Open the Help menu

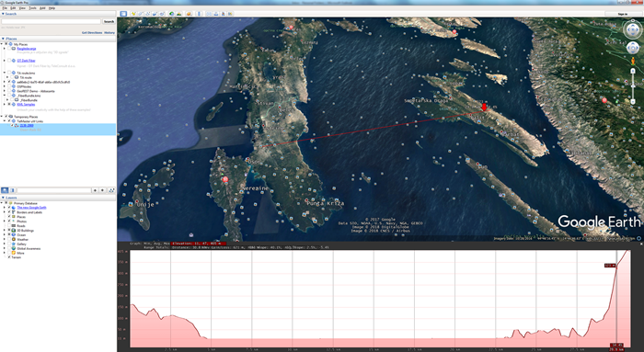point(52,7)
